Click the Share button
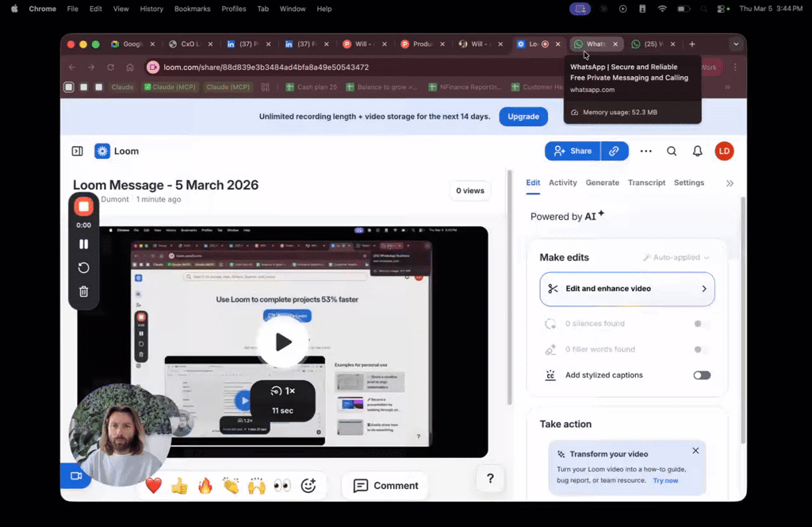The height and width of the screenshot is (527, 812). point(573,152)
